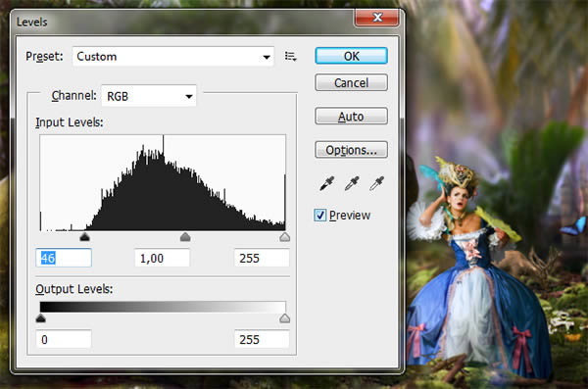Click the output levels white slider
Screen dimensions: 588x389
pos(285,318)
